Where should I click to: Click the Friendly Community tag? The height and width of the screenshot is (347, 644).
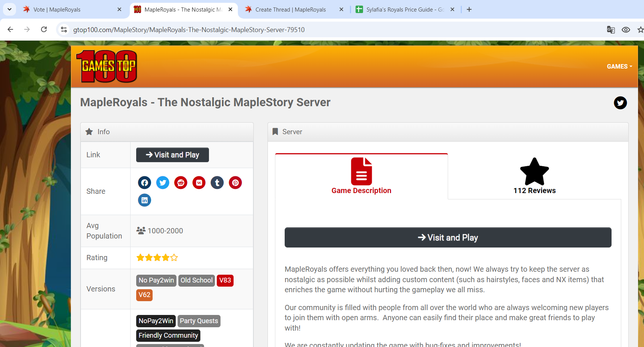pyautogui.click(x=168, y=335)
